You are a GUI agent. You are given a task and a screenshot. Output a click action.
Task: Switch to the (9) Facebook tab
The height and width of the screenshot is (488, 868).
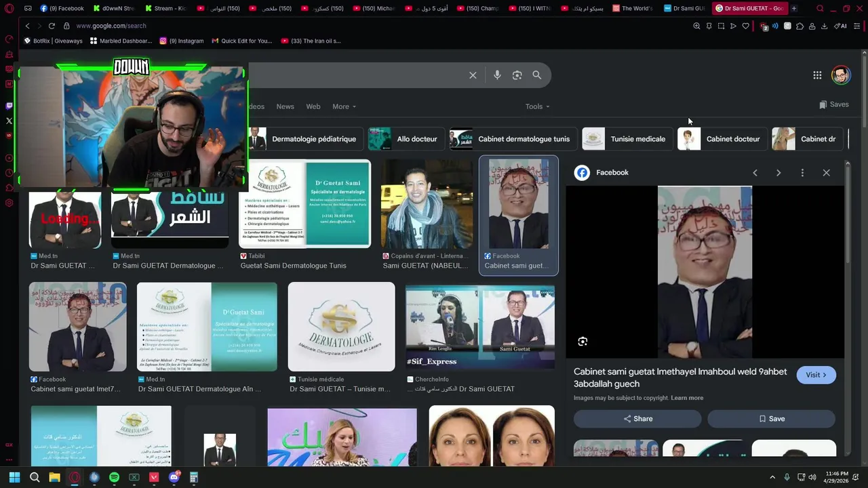pyautogui.click(x=62, y=8)
